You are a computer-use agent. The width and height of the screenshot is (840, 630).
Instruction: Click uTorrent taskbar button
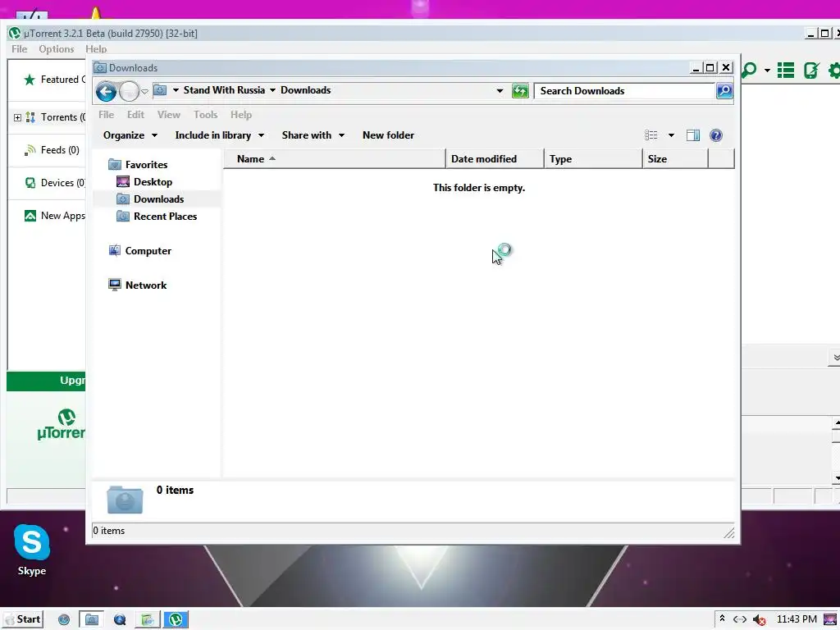click(176, 620)
